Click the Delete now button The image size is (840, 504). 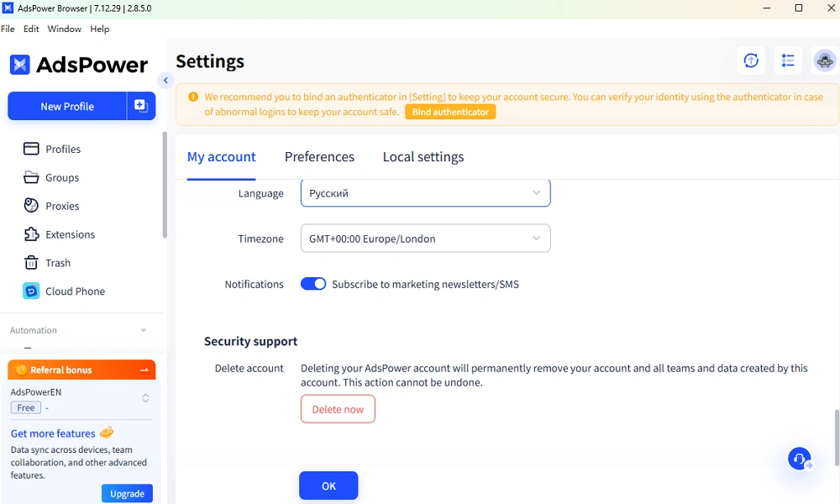338,409
